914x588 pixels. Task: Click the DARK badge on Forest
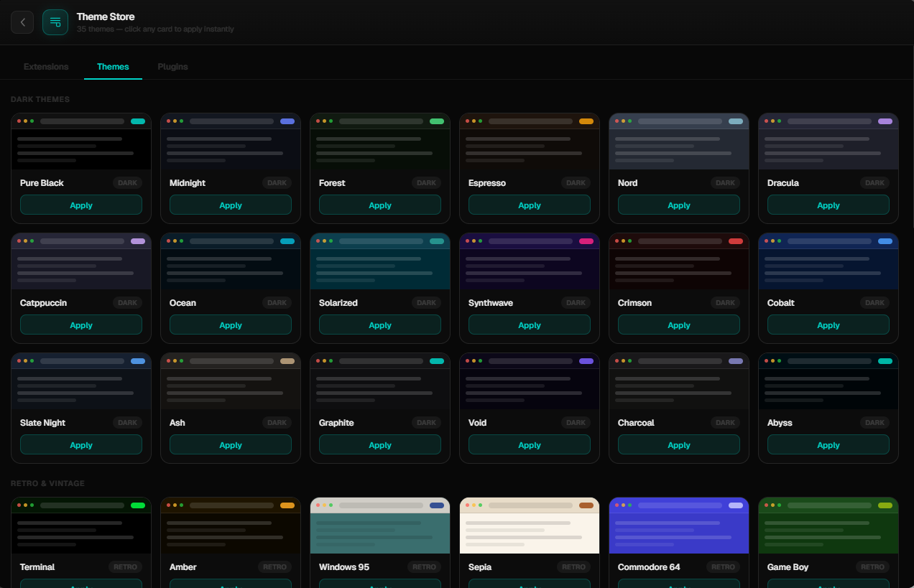pos(426,182)
